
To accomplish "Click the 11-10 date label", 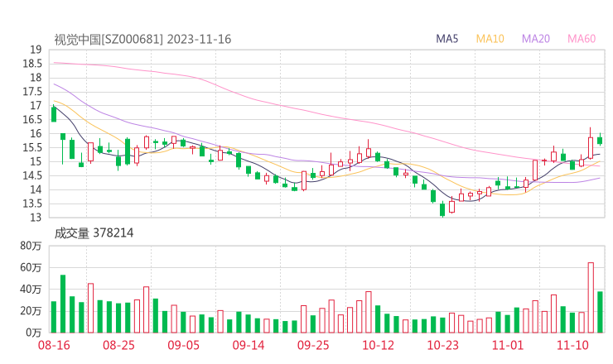I will (x=572, y=345).
